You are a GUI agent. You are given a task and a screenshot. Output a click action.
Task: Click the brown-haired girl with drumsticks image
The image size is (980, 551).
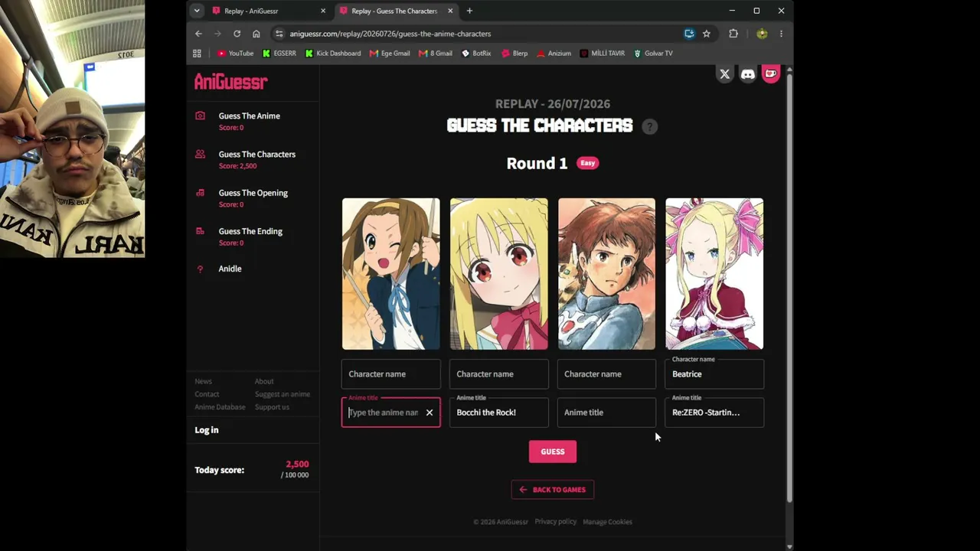tap(391, 274)
